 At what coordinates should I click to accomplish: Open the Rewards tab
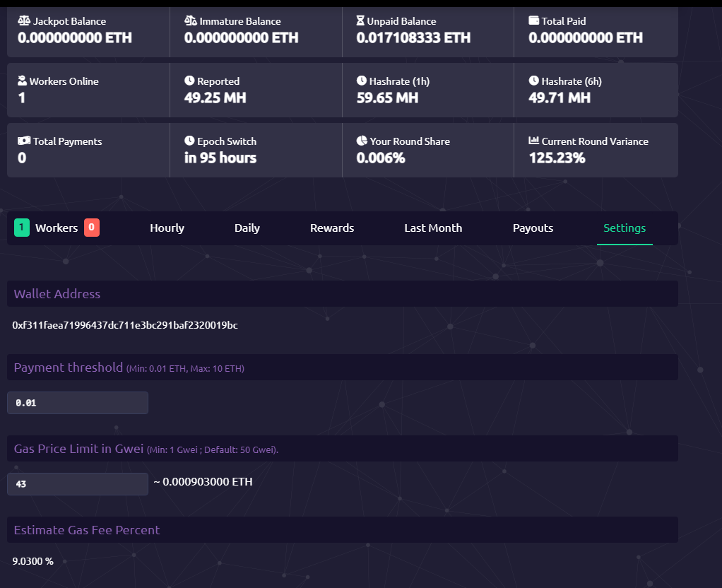[x=332, y=228]
